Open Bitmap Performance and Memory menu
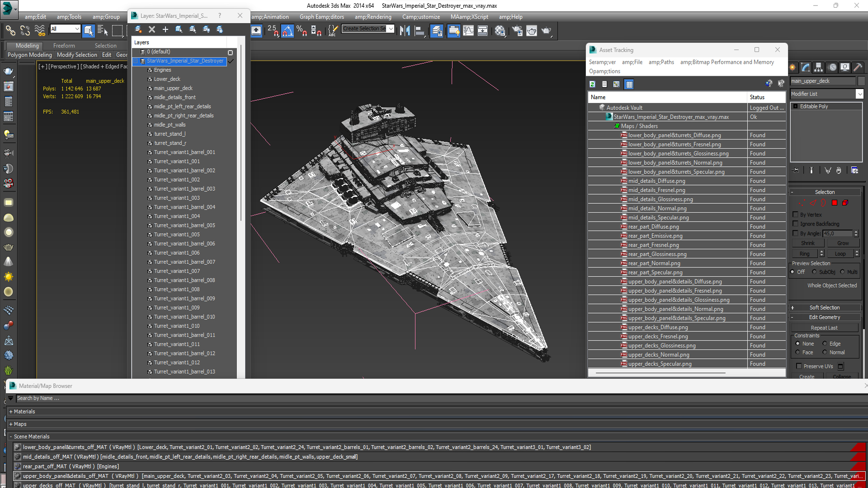868x488 pixels. [727, 62]
